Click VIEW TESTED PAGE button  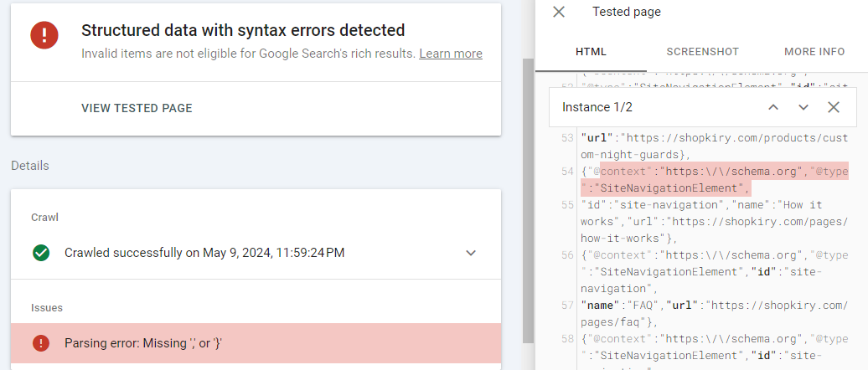pyautogui.click(x=137, y=108)
